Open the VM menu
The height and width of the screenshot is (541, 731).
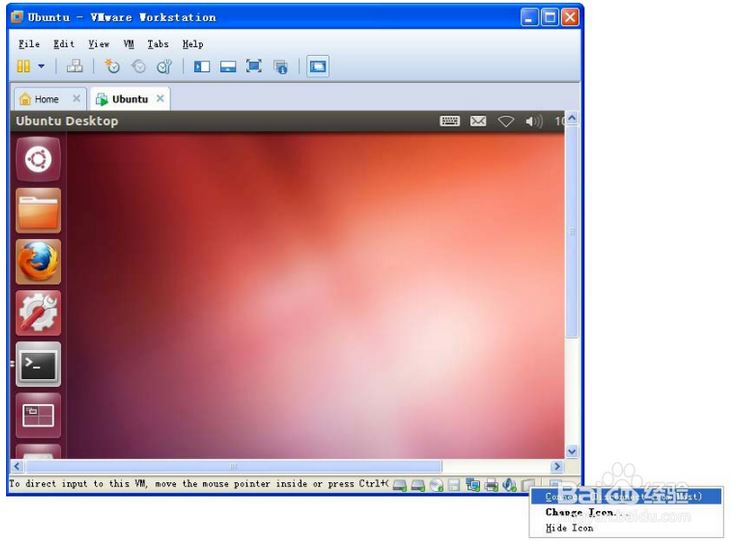click(x=129, y=44)
